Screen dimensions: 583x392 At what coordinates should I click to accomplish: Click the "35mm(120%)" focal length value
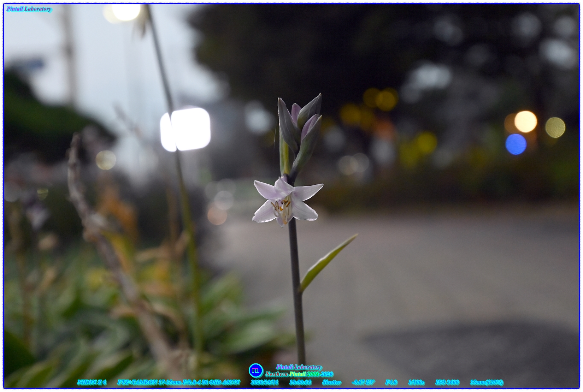point(487,382)
